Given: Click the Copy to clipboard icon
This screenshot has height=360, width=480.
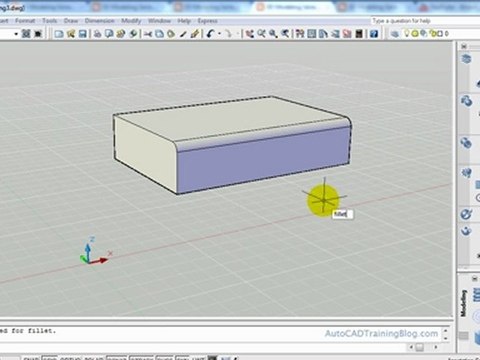Looking at the screenshot, I should tap(160, 34).
